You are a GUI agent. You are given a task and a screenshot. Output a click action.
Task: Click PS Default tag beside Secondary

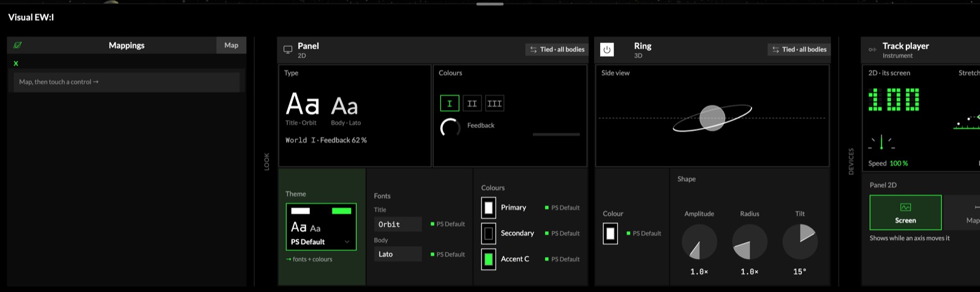coord(562,233)
